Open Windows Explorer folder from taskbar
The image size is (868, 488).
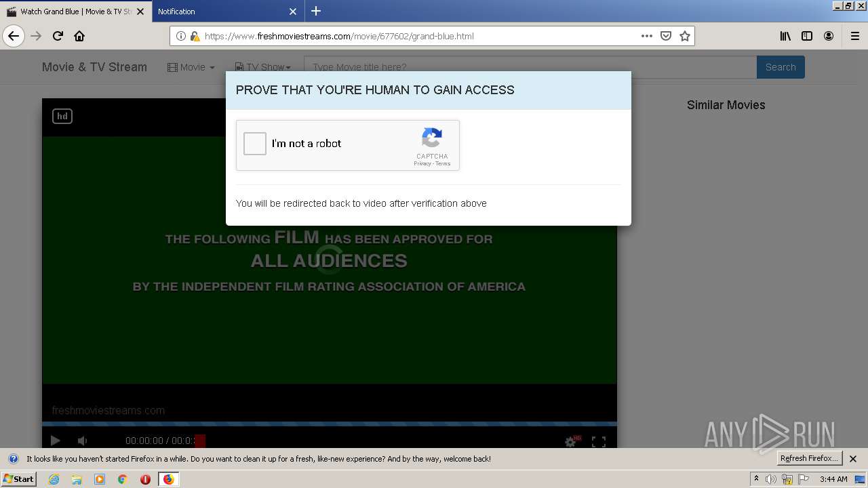[x=77, y=479]
